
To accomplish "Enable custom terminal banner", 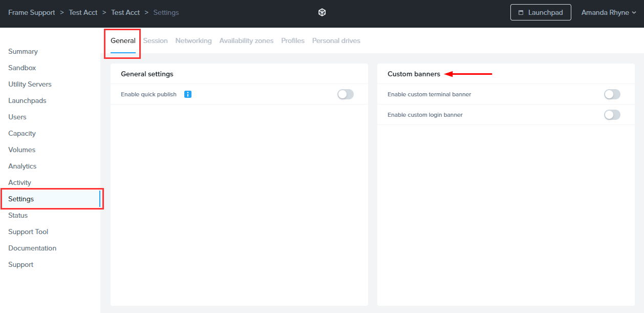I will coord(612,94).
